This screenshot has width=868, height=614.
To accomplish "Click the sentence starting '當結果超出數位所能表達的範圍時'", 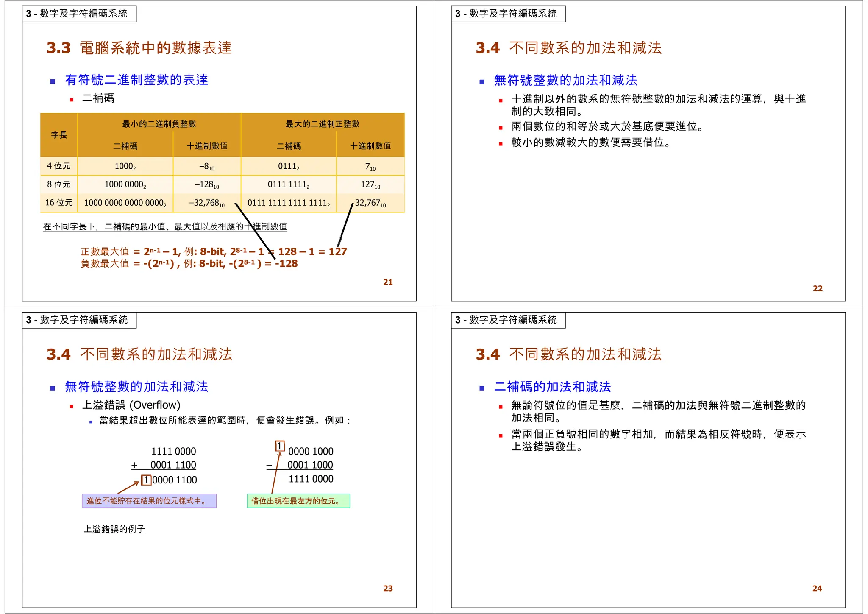I will [225, 420].
